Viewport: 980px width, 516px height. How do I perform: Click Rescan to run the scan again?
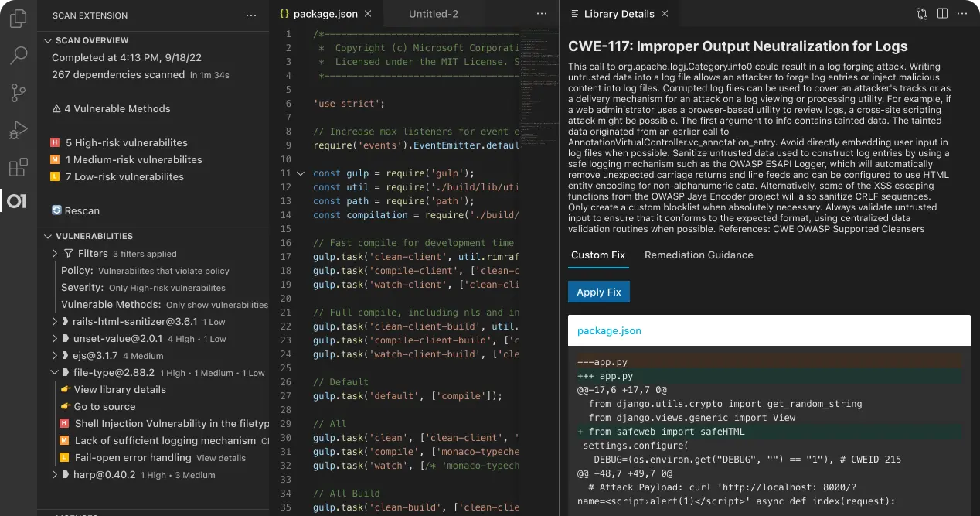[76, 210]
